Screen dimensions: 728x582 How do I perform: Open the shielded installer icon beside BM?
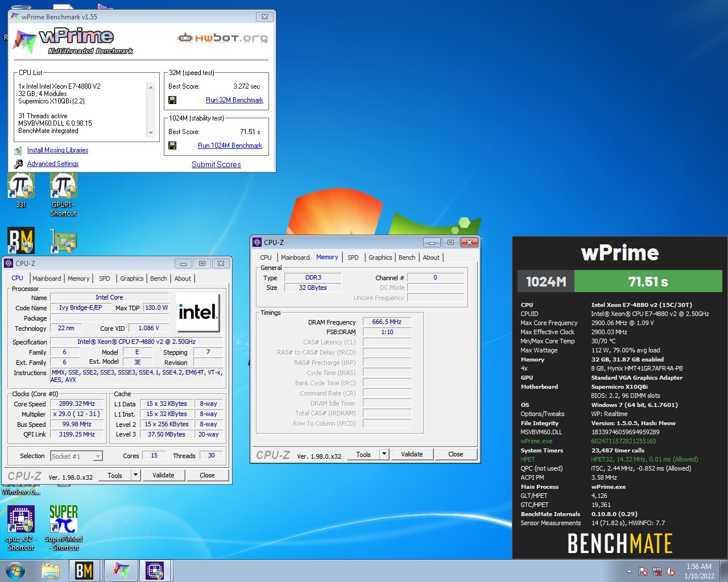63,241
